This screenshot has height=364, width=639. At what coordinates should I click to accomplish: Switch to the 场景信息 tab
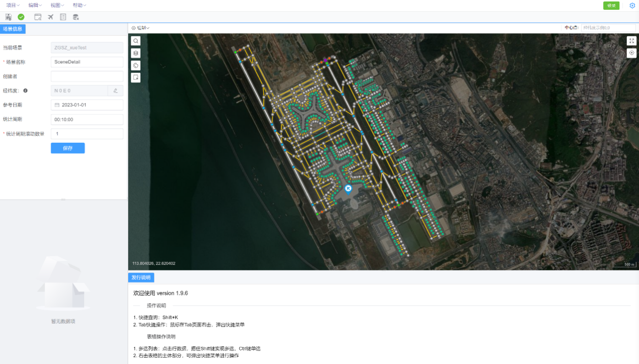13,29
